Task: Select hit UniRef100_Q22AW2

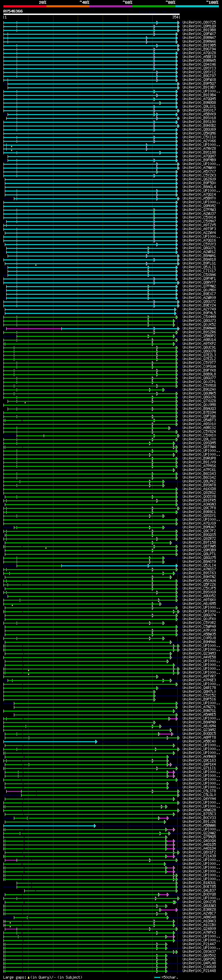Action: (x=199, y=833)
